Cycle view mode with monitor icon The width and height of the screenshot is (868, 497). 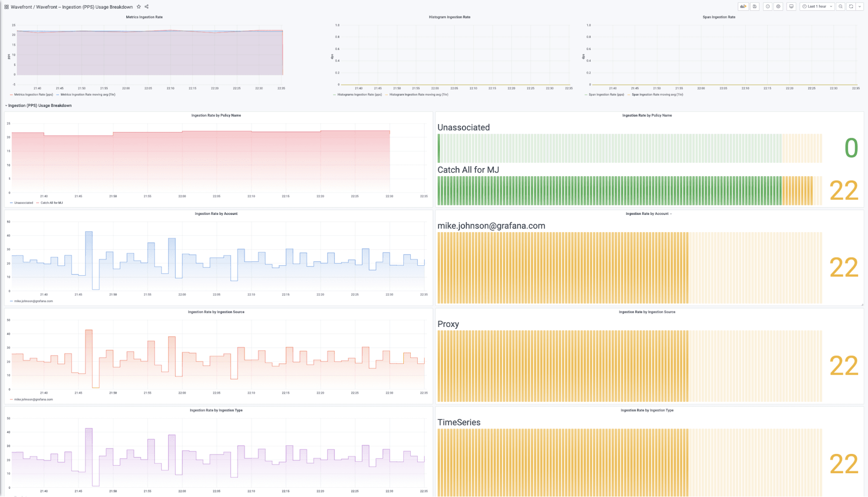(x=791, y=7)
